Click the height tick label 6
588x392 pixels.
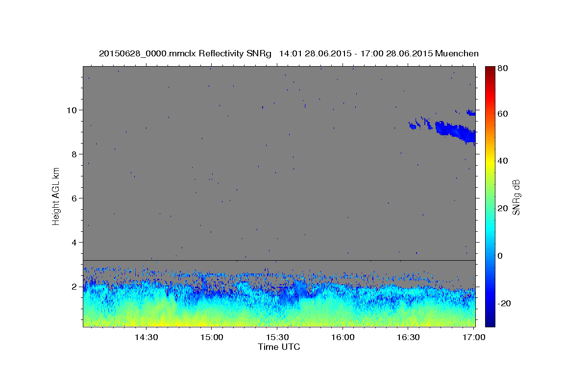click(x=75, y=198)
